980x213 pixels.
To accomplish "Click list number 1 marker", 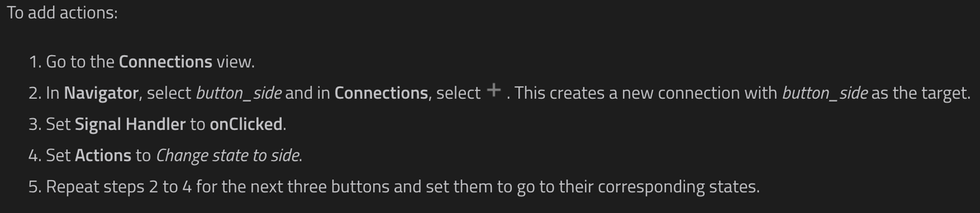I will point(35,62).
